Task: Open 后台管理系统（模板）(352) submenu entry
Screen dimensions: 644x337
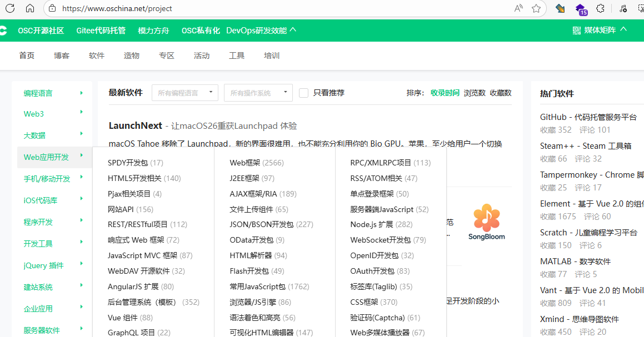Action: 153,302
